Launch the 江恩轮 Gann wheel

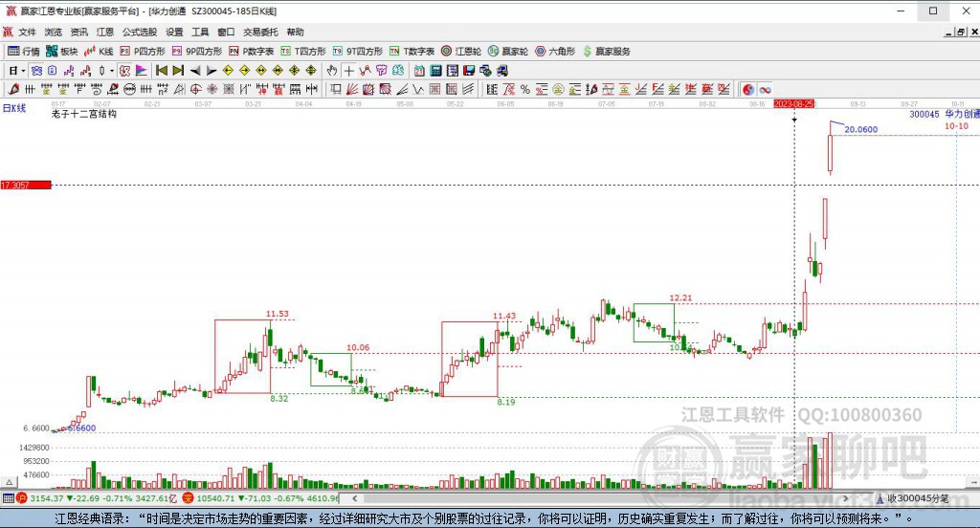pos(461,52)
